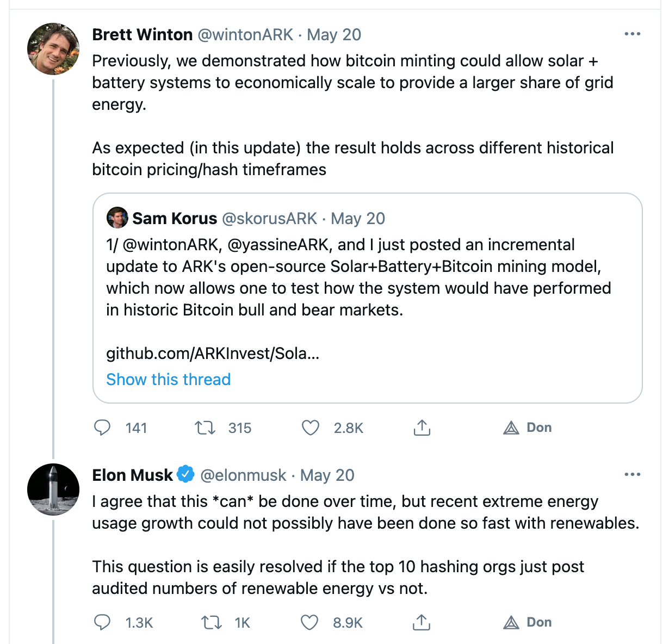Screen dimensions: 669x644
Task: Open the github.com/ARKInvest link
Action: (x=213, y=354)
